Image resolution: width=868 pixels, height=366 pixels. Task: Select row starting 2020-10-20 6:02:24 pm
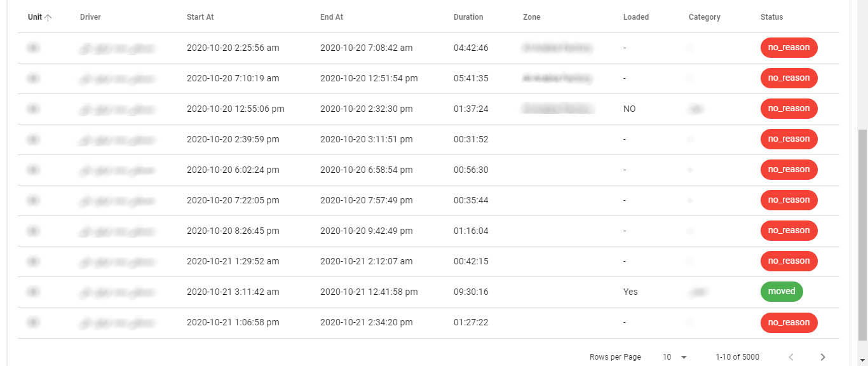(x=428, y=170)
